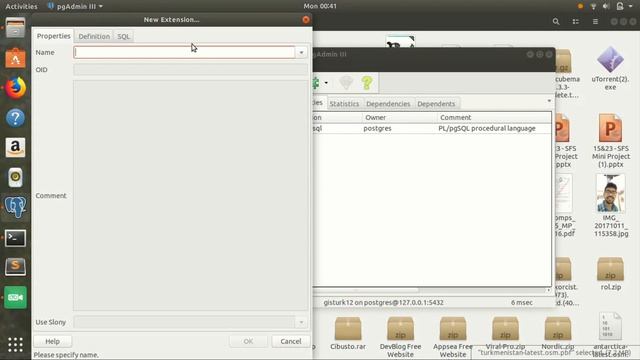
Task: Click the '6 msec' status entry
Action: [x=522, y=302]
